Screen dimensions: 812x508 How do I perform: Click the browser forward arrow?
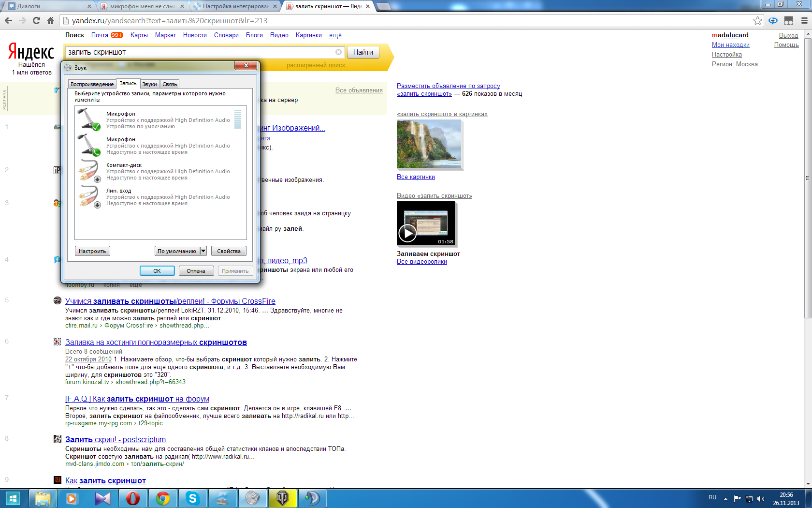(x=22, y=20)
